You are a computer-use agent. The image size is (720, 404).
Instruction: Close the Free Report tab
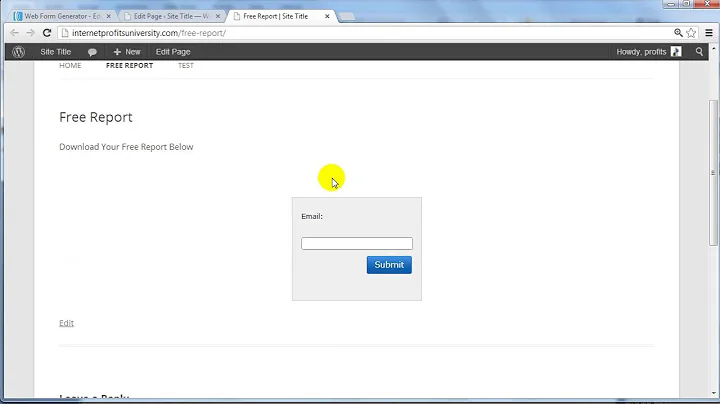(x=327, y=16)
